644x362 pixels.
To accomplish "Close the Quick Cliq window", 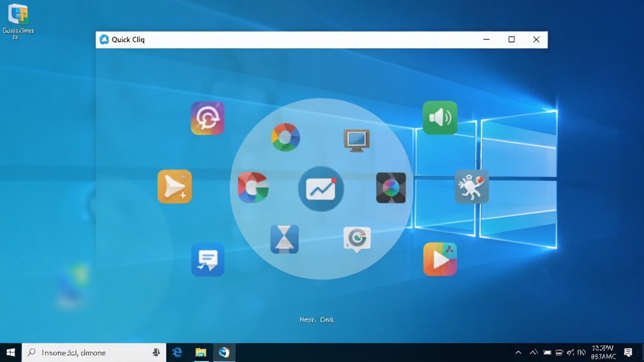I will point(536,40).
